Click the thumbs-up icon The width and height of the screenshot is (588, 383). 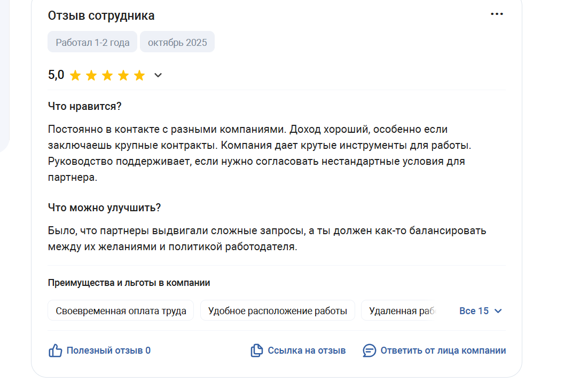(56, 350)
